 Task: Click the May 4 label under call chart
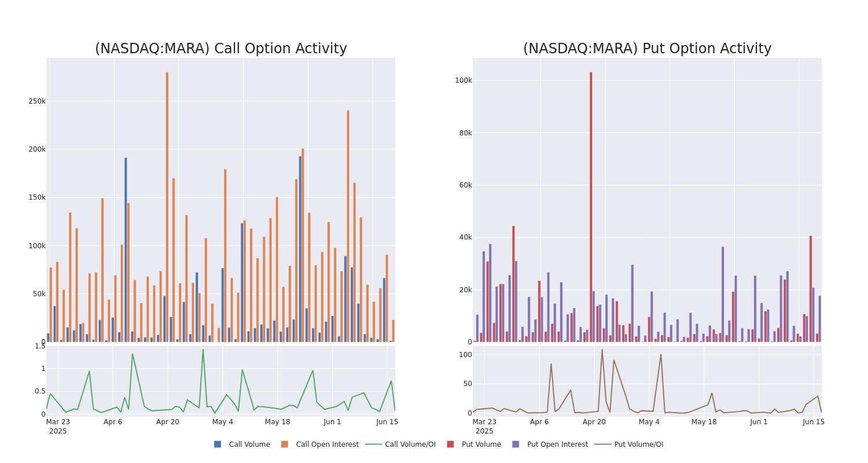click(x=223, y=422)
